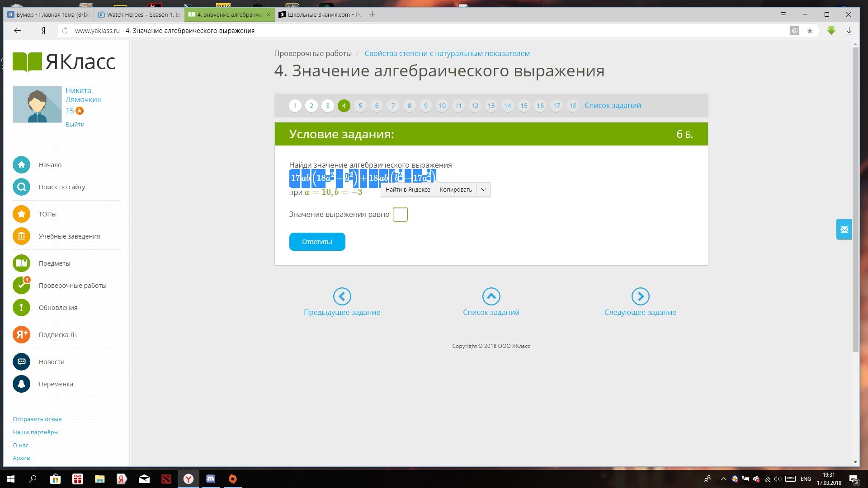Go to Предыдущее задание arrow icon

pos(342,296)
